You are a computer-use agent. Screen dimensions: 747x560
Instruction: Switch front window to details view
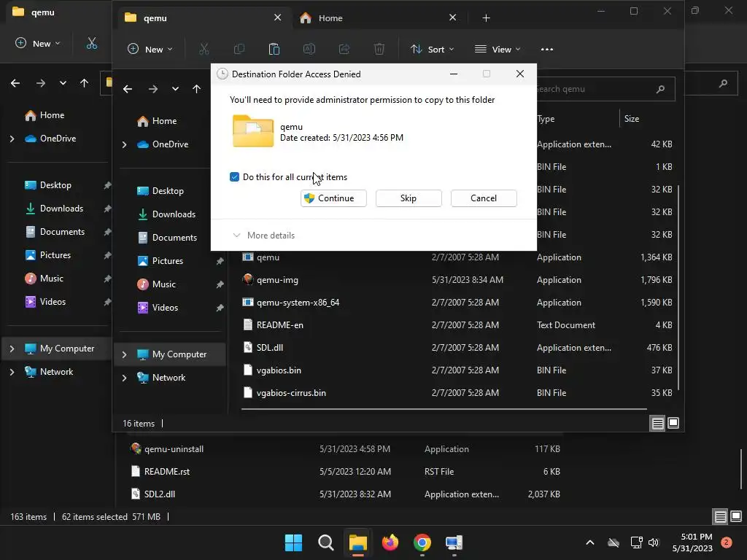tap(657, 423)
